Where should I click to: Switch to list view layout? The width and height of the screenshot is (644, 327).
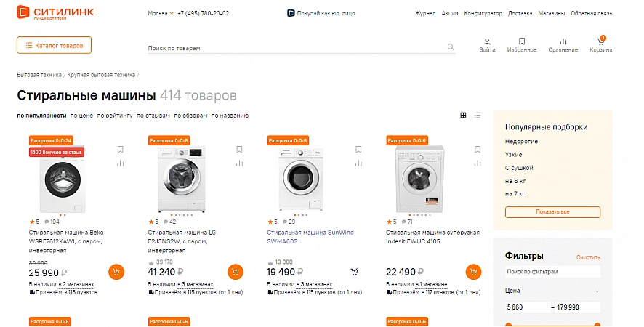pos(478,115)
